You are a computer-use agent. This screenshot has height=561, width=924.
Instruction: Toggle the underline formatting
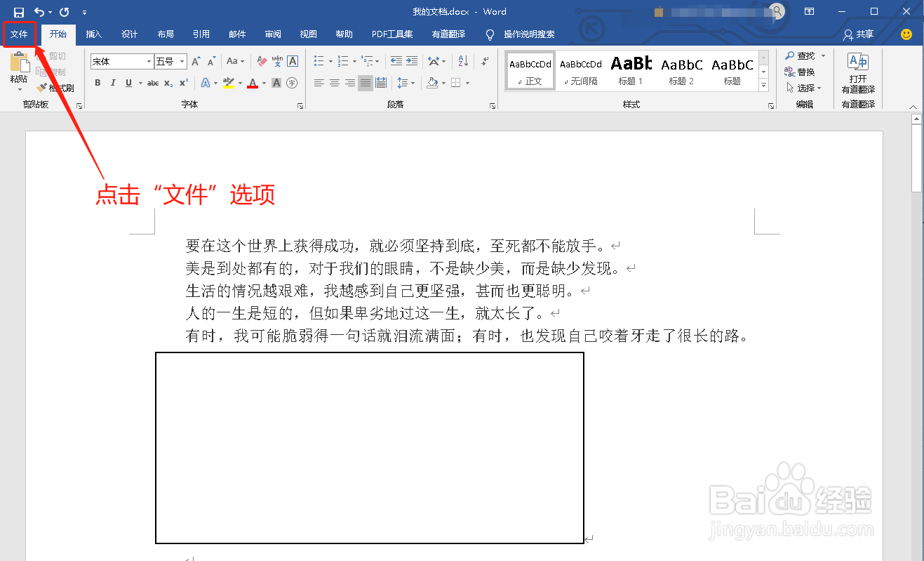click(128, 83)
